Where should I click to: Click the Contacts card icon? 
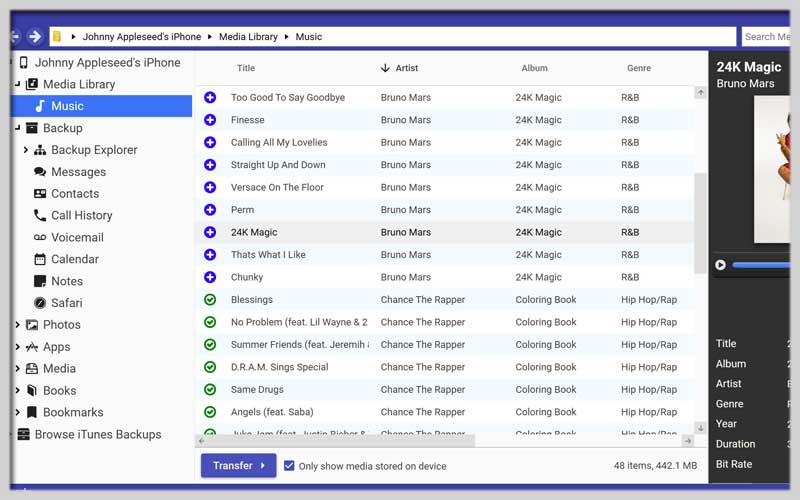(40, 193)
